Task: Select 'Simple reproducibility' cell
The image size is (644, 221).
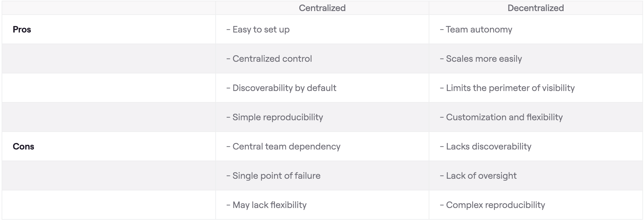Action: pyautogui.click(x=278, y=117)
